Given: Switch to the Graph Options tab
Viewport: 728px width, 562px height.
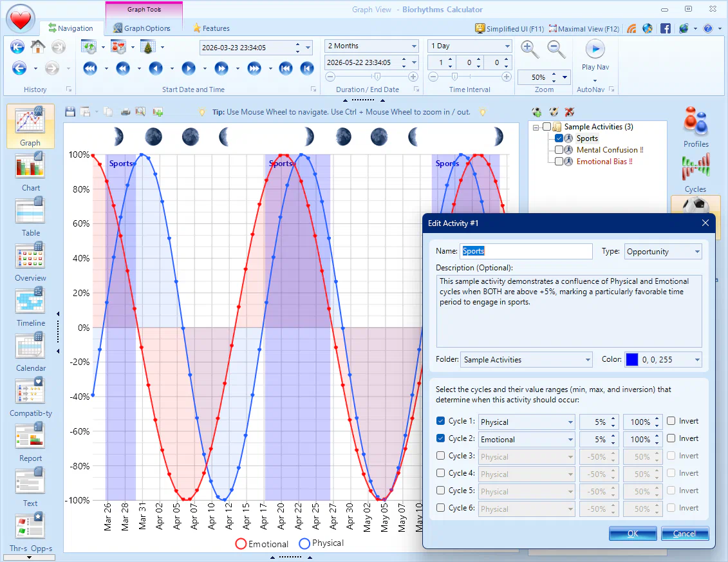Looking at the screenshot, I should point(142,28).
